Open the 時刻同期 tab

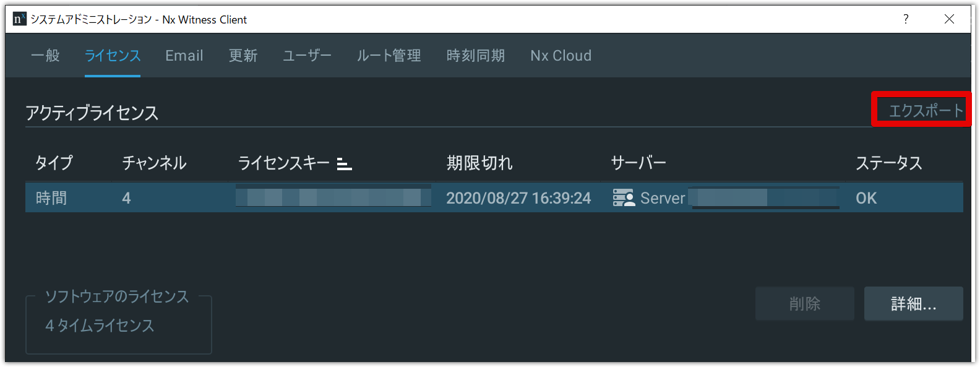tap(476, 56)
